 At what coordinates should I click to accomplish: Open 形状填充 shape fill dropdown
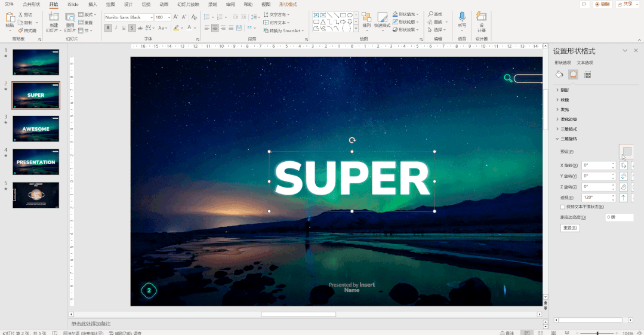406,14
